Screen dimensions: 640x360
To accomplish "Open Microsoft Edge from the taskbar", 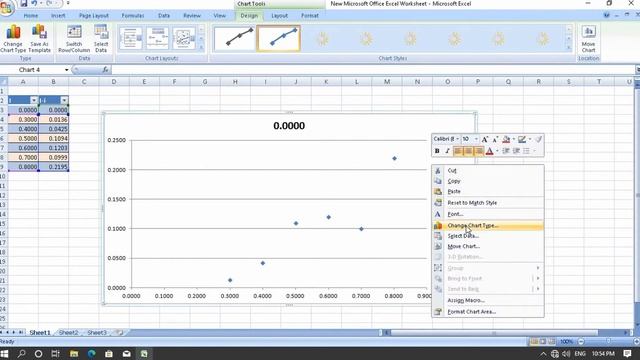I will click(x=91, y=353).
